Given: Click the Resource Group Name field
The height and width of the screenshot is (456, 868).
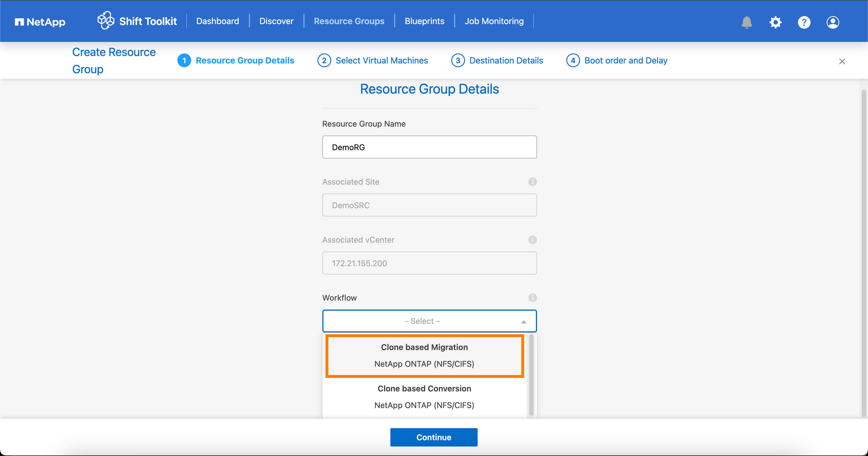Looking at the screenshot, I should click(x=429, y=147).
